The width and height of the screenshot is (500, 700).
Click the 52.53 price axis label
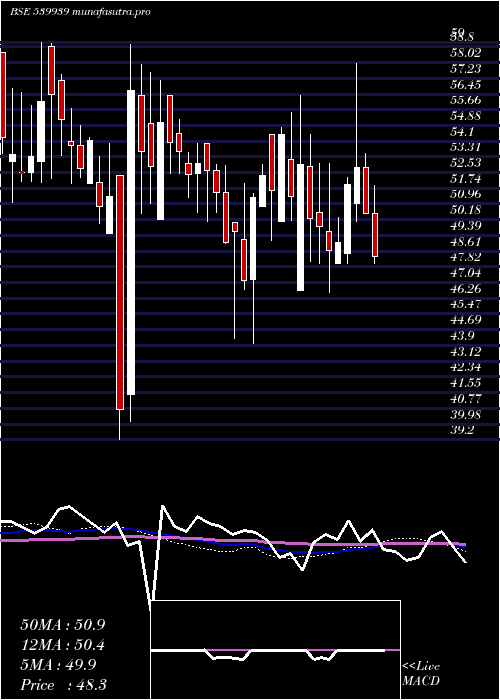click(x=466, y=162)
